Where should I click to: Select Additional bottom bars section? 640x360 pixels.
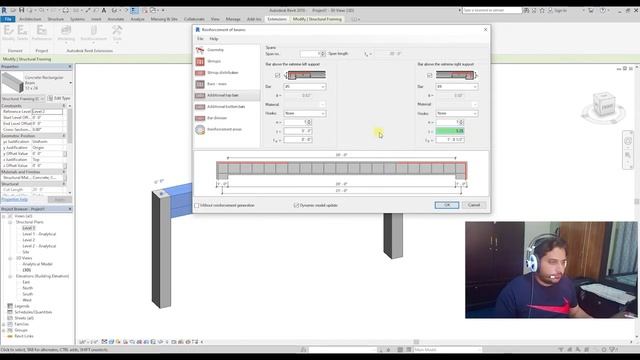[x=227, y=107]
